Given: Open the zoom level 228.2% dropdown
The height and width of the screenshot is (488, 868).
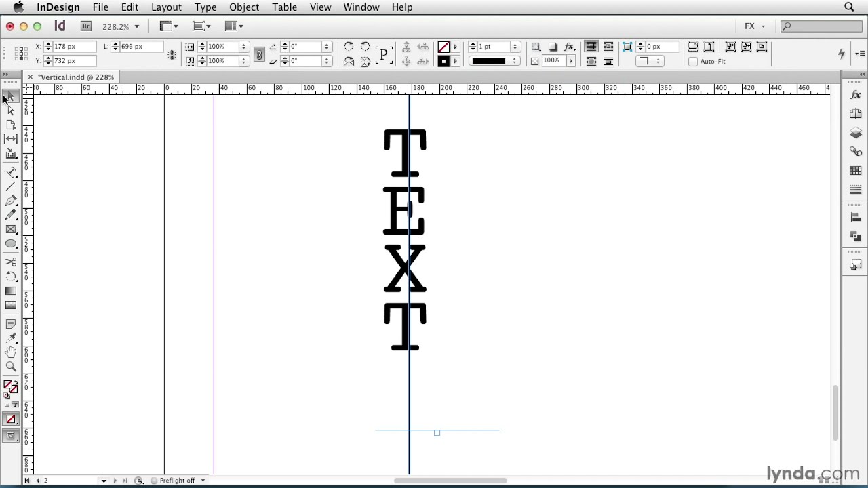Looking at the screenshot, I should tap(136, 26).
